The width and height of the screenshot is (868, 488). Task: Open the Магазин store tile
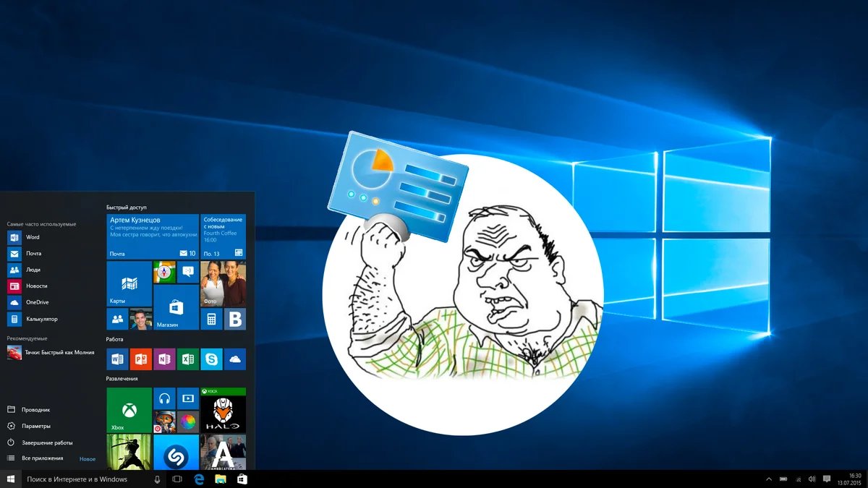point(176,307)
